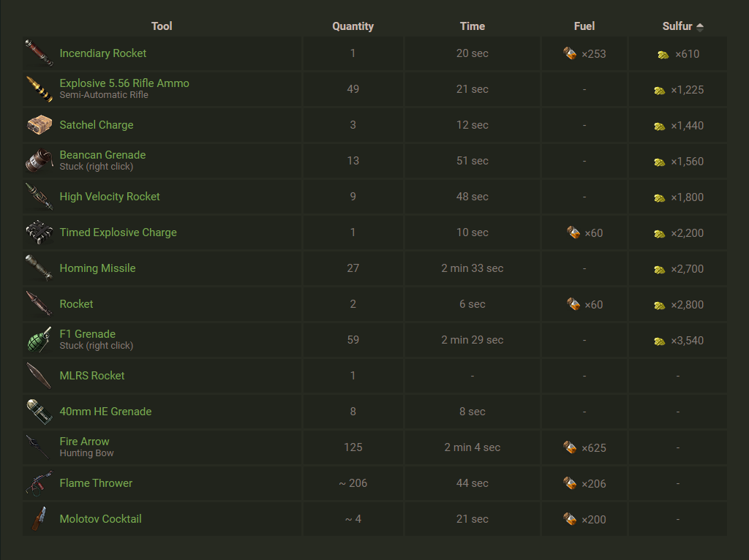
Task: Sort table by Fuel column header
Action: click(584, 26)
